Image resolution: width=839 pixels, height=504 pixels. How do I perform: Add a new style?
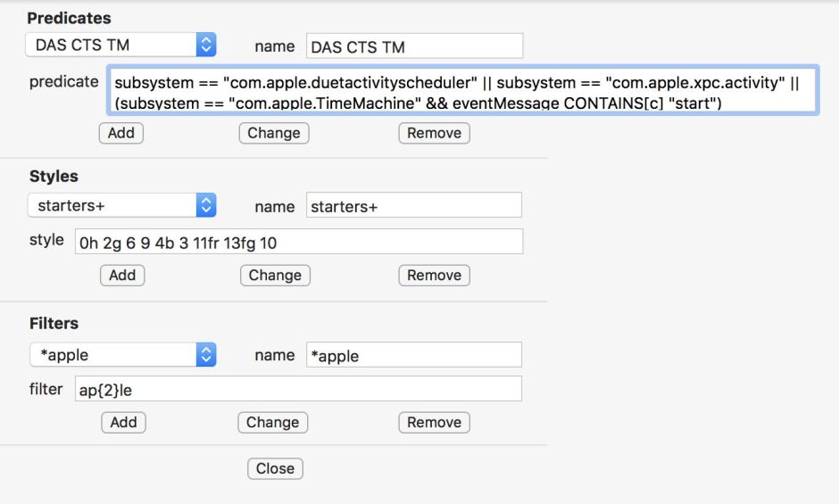click(x=121, y=275)
